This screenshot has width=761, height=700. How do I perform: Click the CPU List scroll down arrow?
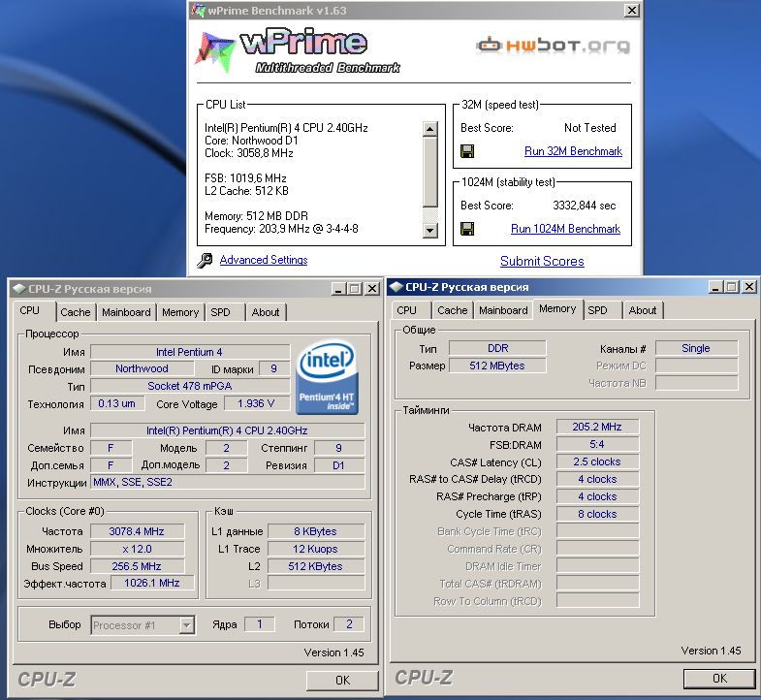(430, 230)
